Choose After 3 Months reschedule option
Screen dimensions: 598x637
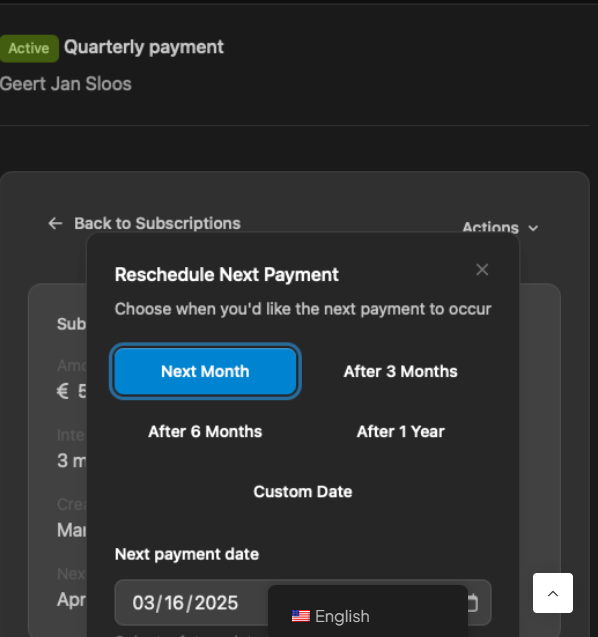click(x=401, y=371)
